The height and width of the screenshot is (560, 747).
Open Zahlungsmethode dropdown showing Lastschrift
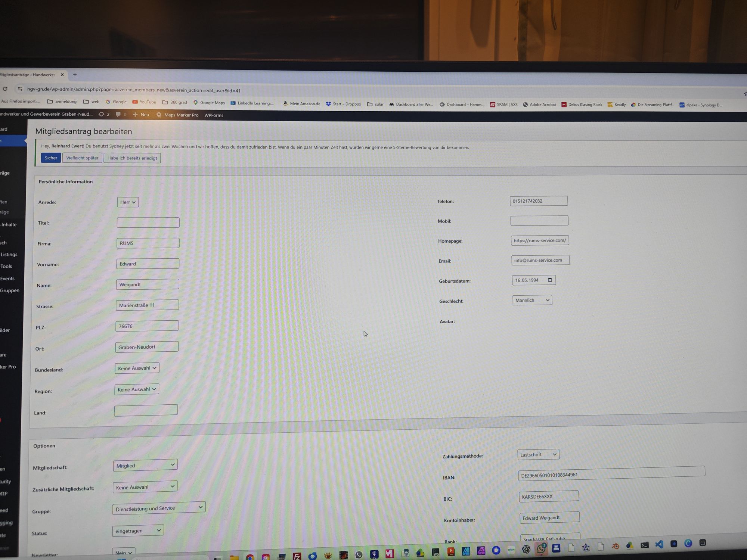coord(538,454)
